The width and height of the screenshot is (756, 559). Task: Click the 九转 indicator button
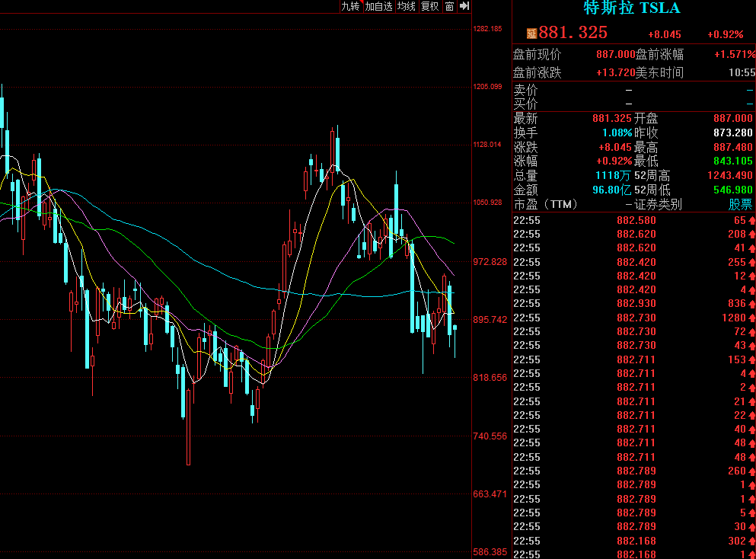coord(350,6)
